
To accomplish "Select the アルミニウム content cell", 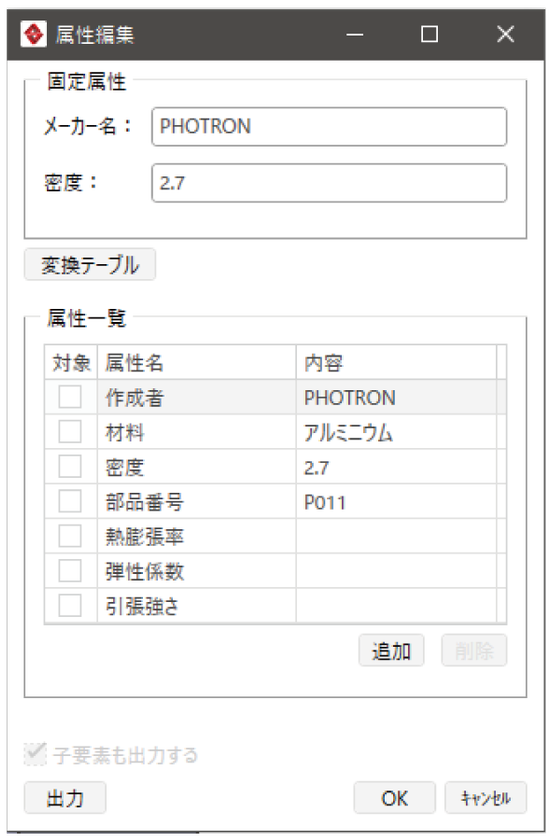I will click(x=396, y=432).
